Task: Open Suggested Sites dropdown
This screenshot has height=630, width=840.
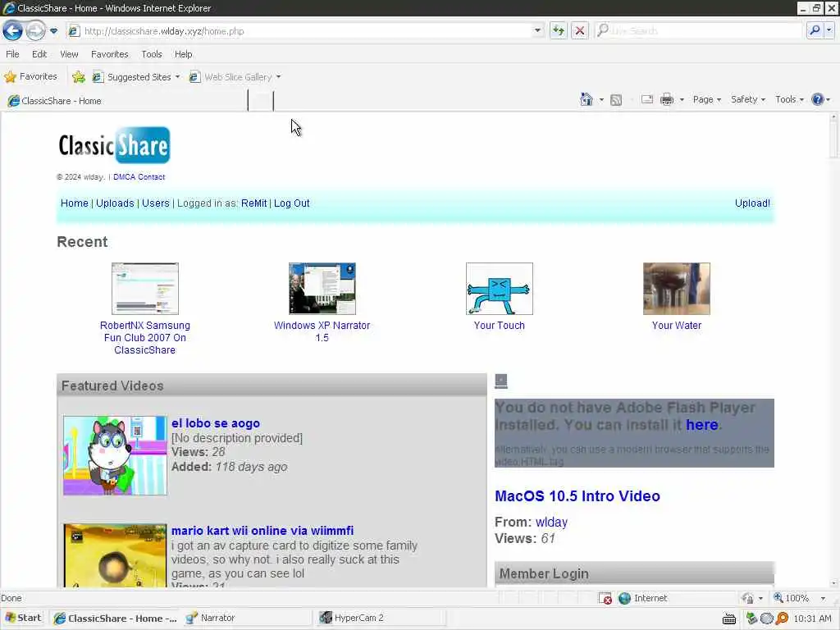Action: pyautogui.click(x=136, y=77)
